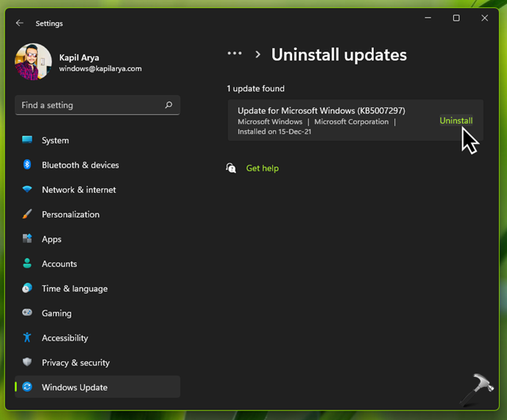
Task: Click Kapil Arya profile picture
Action: [33, 62]
